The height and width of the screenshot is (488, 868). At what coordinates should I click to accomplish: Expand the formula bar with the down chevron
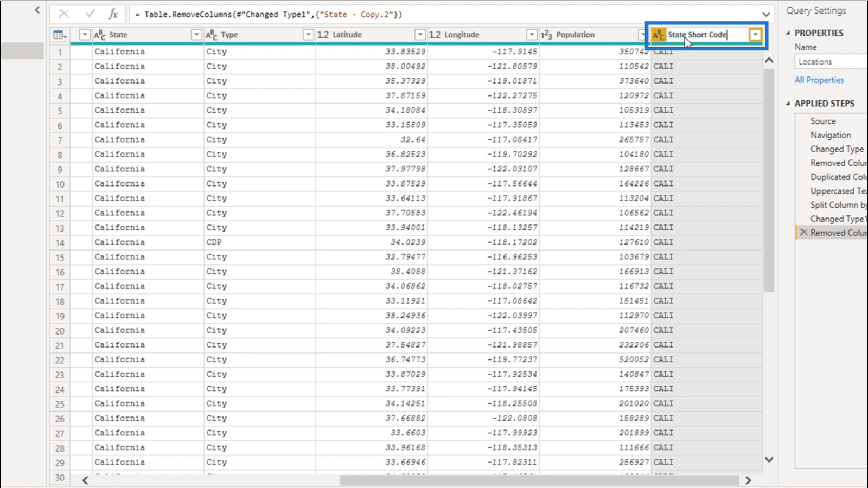point(766,15)
